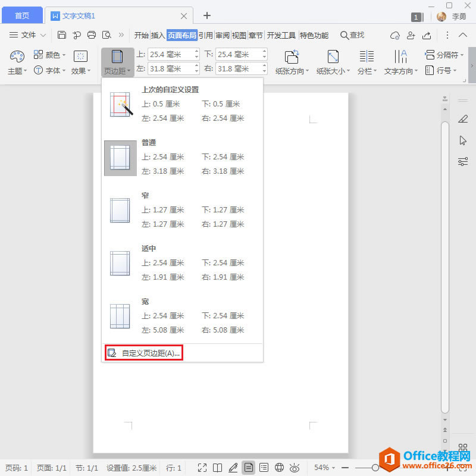The width and height of the screenshot is (476, 476).
Task: Open the 分隔符 breaks dropdown
Action: click(x=444, y=55)
